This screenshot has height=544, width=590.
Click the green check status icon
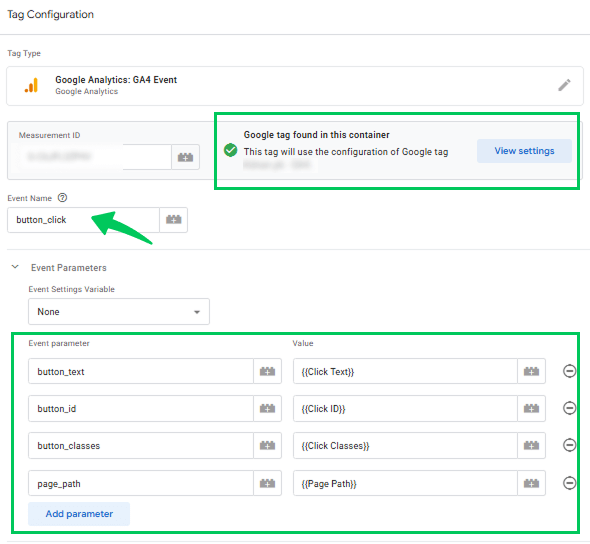pos(230,150)
